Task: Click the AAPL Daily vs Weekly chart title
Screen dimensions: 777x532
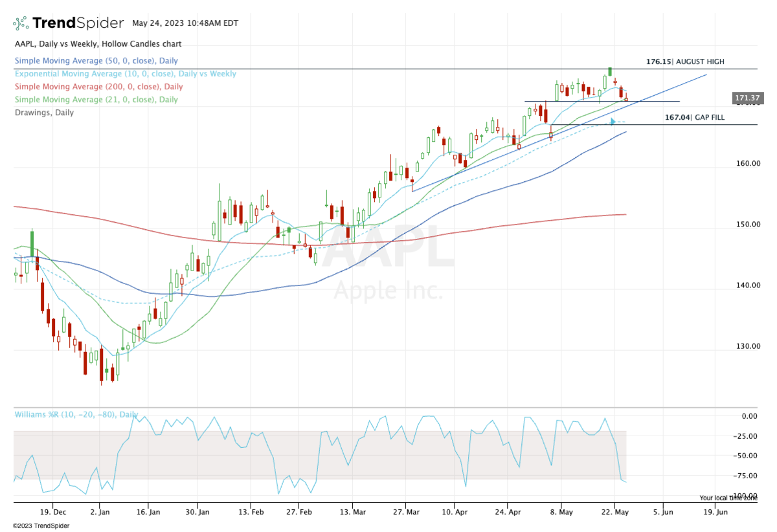Action: click(98, 44)
